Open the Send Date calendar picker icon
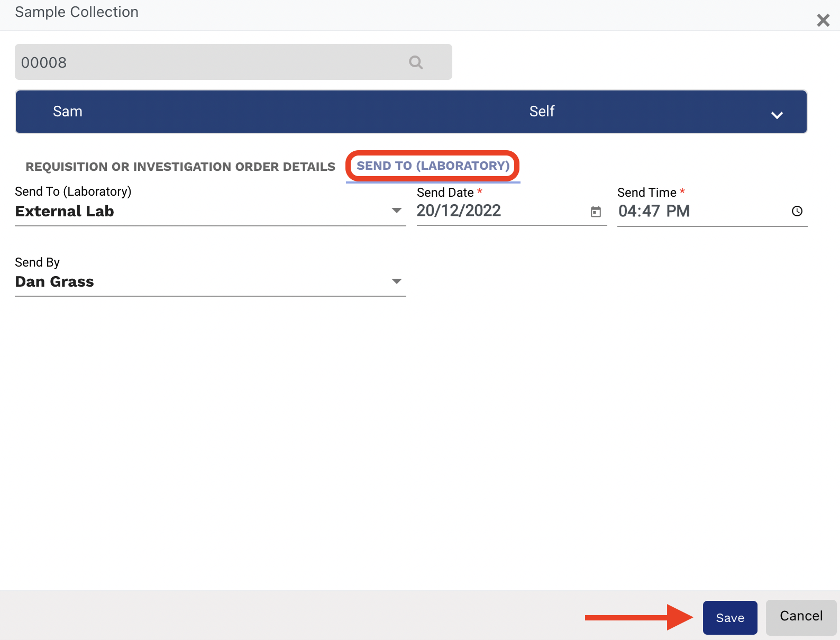 click(596, 212)
